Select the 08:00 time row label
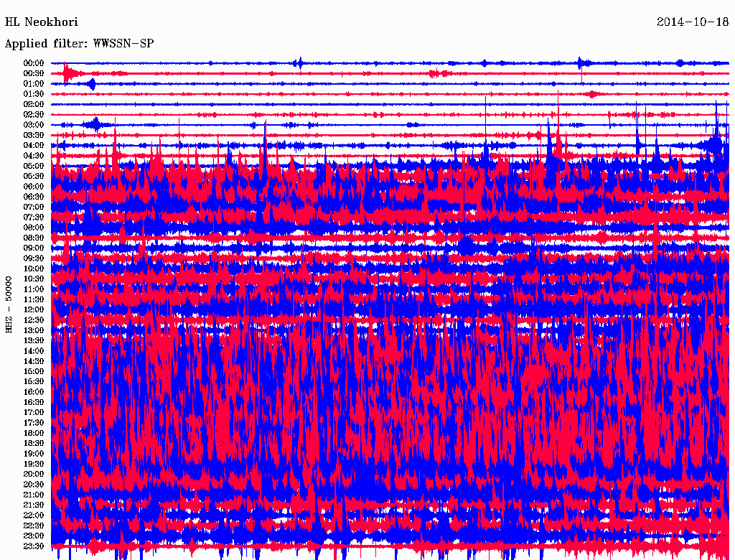This screenshot has height=560, width=735. 34,228
